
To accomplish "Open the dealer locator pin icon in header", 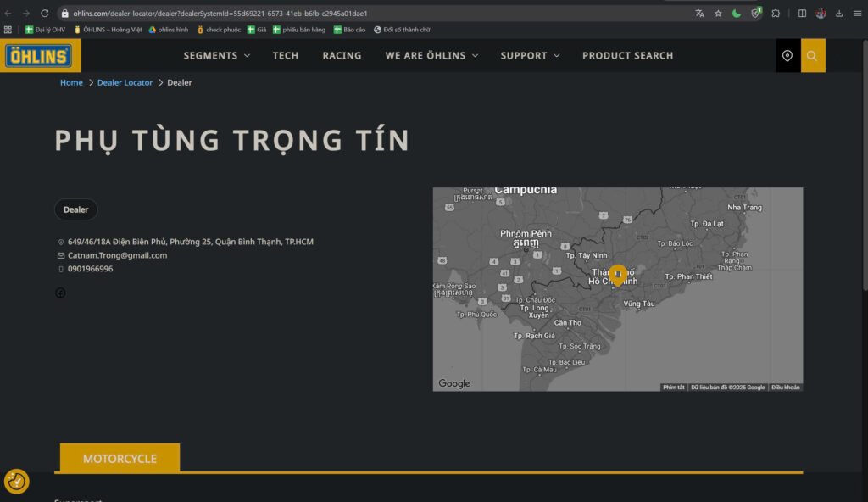I will point(787,55).
